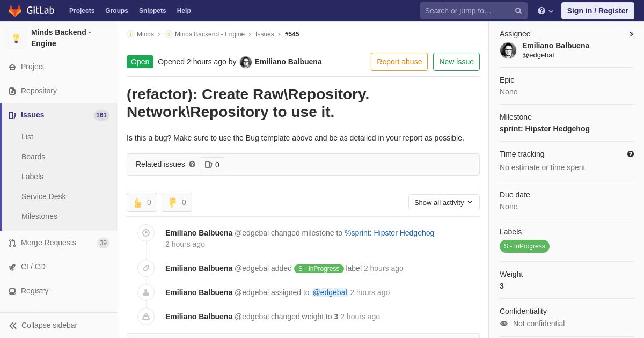Image resolution: width=644 pixels, height=338 pixels.
Task: Open the Labels submenu item
Action: pos(32,177)
